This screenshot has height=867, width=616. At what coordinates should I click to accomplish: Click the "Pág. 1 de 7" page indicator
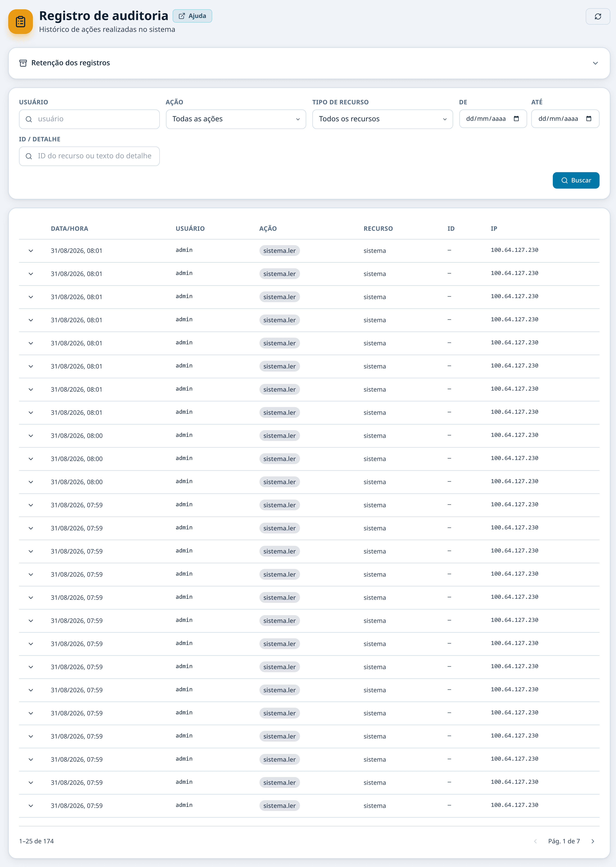(564, 841)
